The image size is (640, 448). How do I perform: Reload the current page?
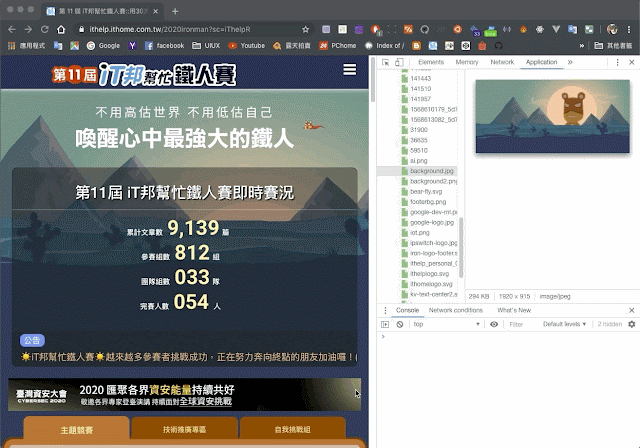(x=44, y=29)
